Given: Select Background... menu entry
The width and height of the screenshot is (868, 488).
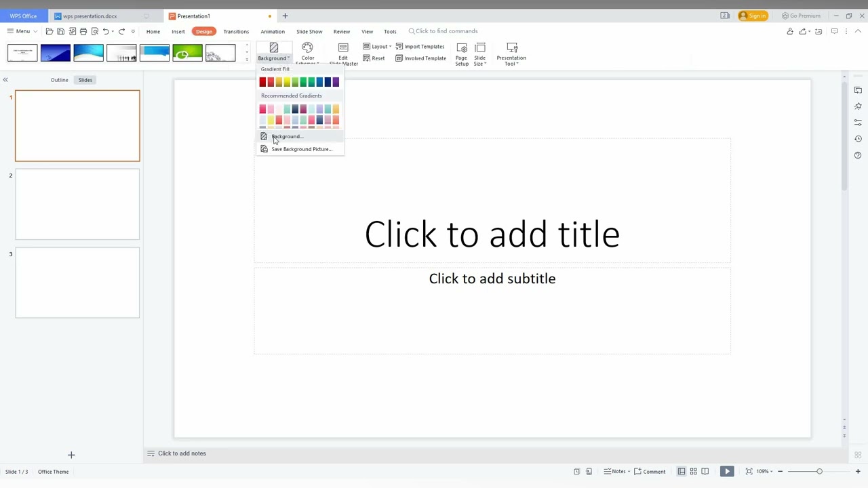Looking at the screenshot, I should pos(300,136).
